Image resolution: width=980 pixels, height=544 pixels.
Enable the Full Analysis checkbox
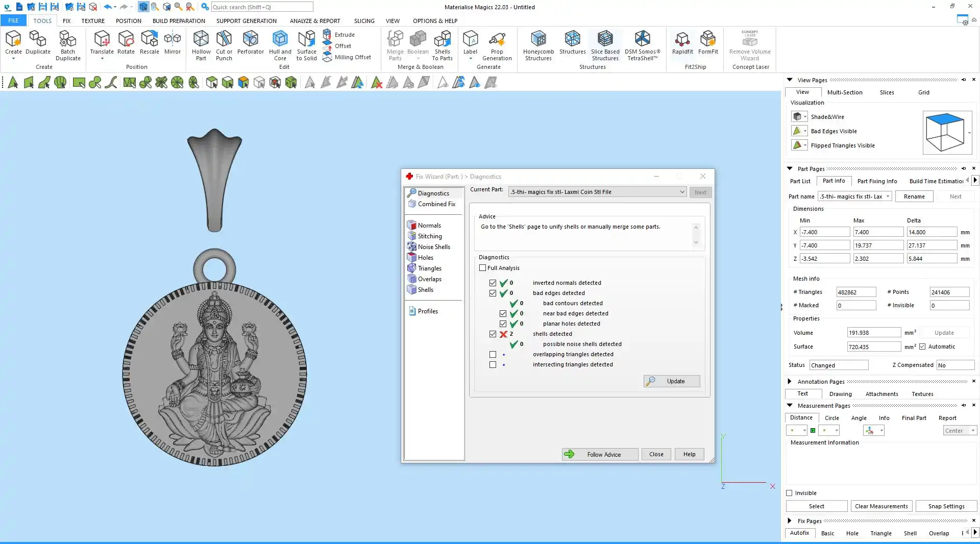482,268
